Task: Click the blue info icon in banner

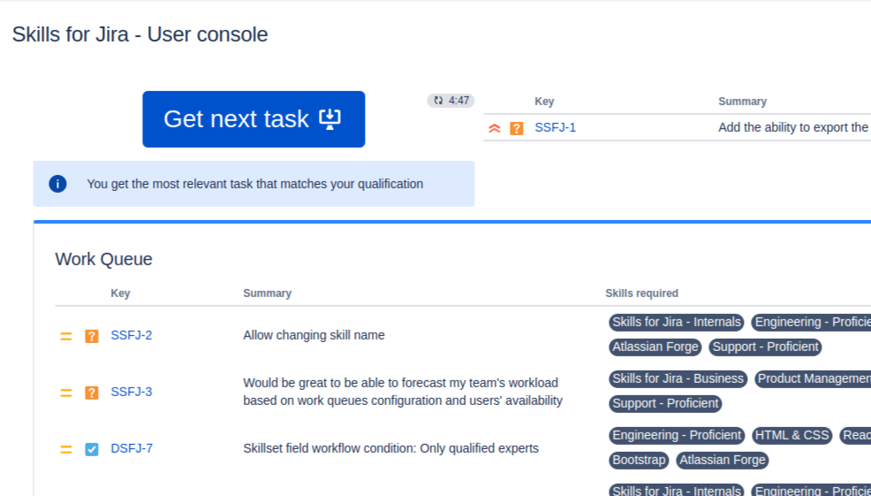Action: [x=58, y=184]
